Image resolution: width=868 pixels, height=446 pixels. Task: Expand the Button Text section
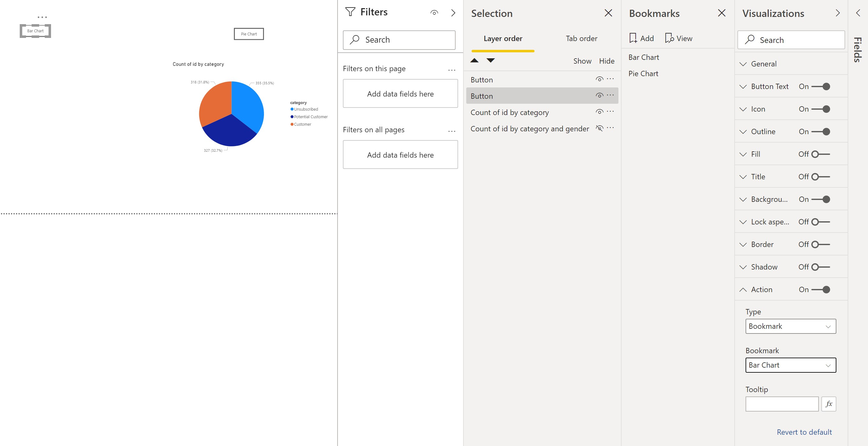(x=743, y=87)
